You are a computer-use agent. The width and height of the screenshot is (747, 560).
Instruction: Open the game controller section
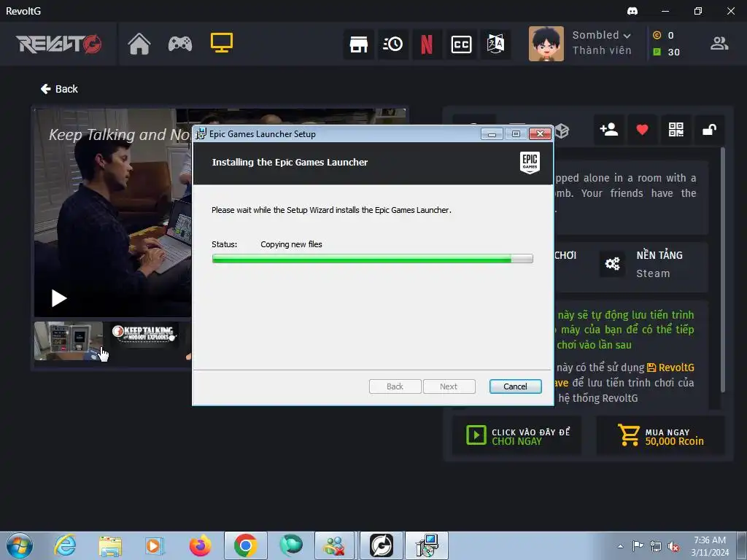pos(180,44)
